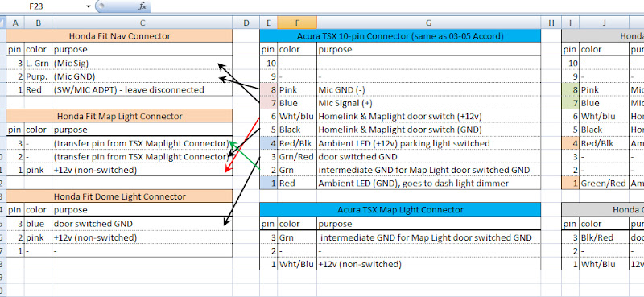The image size is (644, 297).
Task: Select column C header
Action: [142, 23]
